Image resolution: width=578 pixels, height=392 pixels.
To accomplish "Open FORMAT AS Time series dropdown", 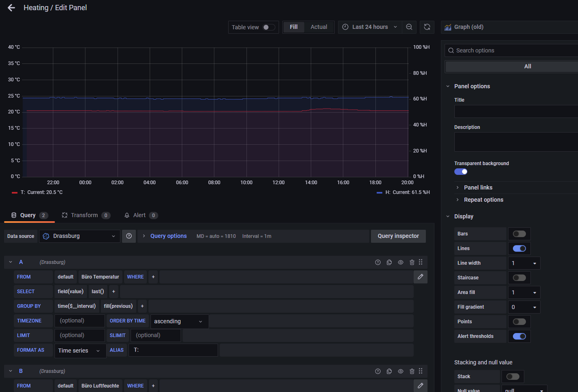I will pyautogui.click(x=80, y=351).
